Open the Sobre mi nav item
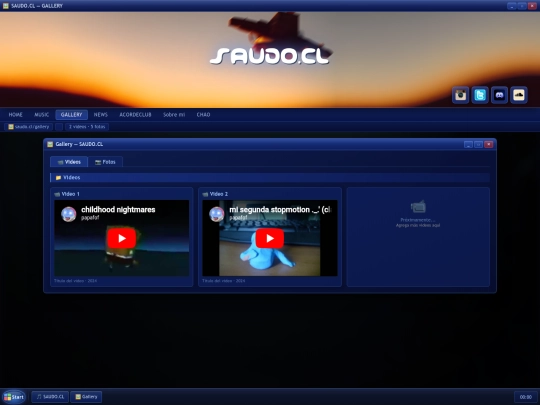 (x=174, y=115)
